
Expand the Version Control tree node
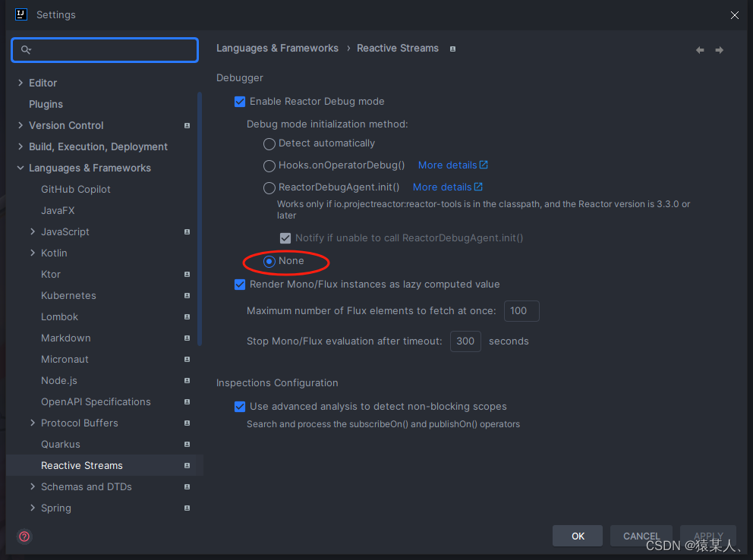20,125
